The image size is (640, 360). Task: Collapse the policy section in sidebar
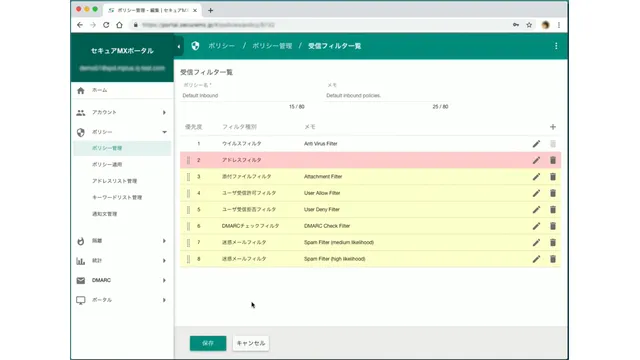coord(122,132)
